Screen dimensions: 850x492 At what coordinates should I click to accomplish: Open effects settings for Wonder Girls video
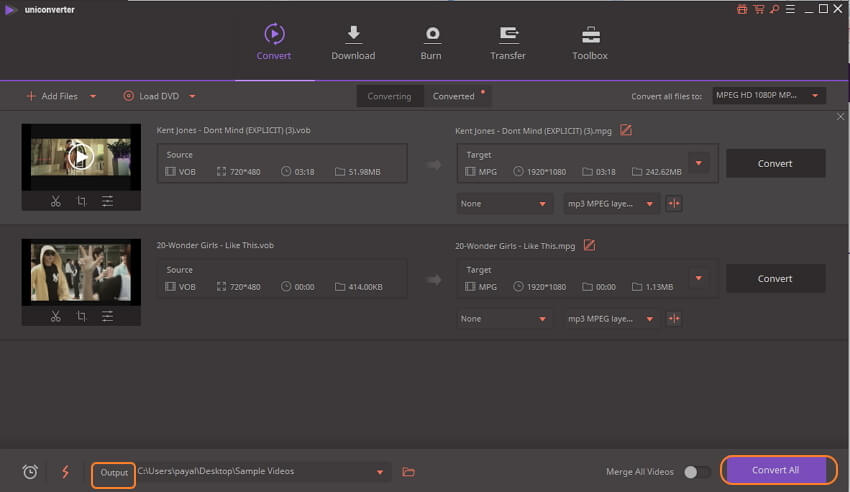click(x=107, y=316)
